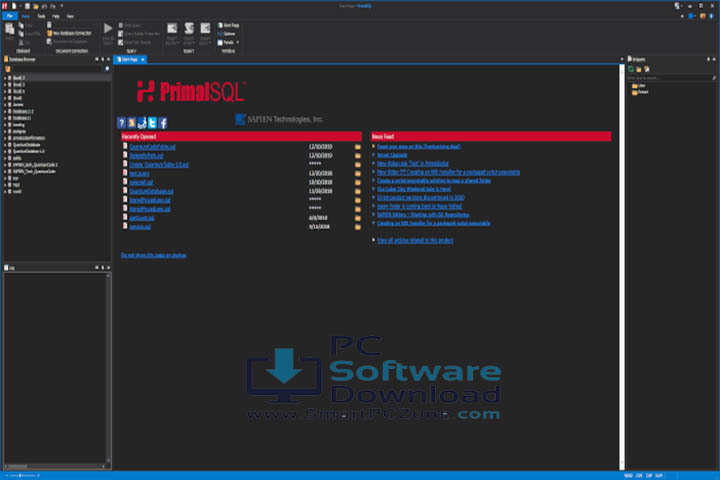Screen dimensions: 720x480
Task: Open the Database Browser panel options dropdown
Action: [x=96, y=59]
